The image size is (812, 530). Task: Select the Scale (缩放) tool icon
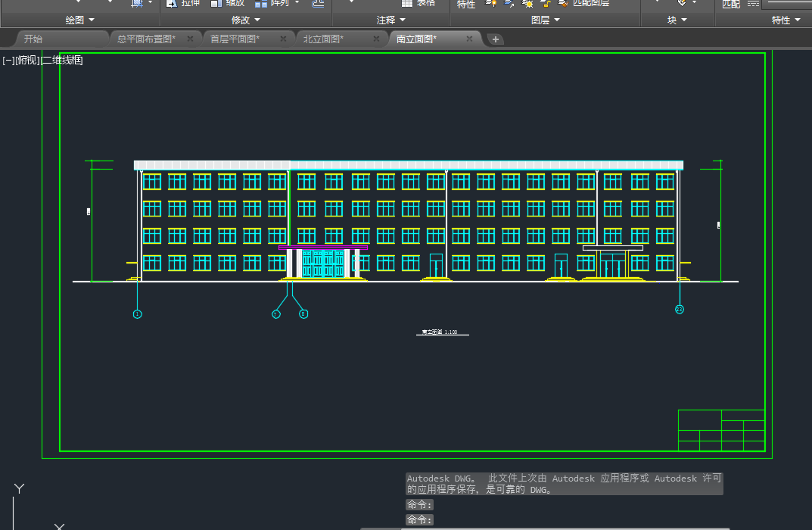click(216, 3)
